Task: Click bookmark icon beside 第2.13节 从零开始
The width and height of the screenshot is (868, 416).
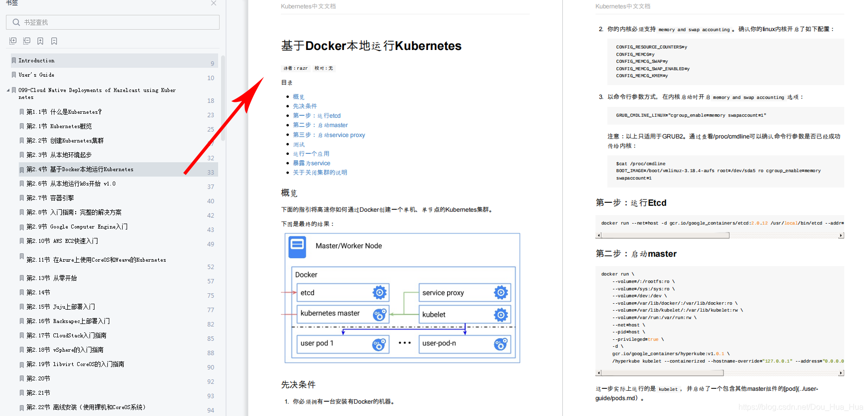Action: [x=22, y=278]
